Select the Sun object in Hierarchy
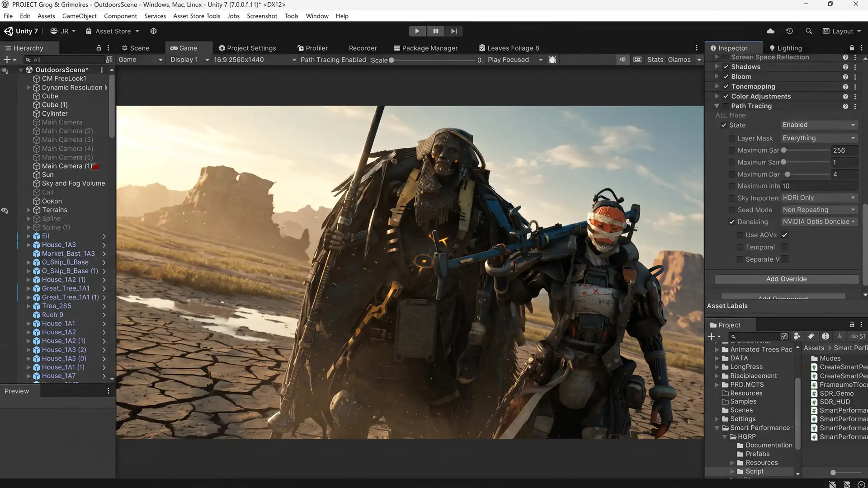868x488 pixels. [47, 175]
